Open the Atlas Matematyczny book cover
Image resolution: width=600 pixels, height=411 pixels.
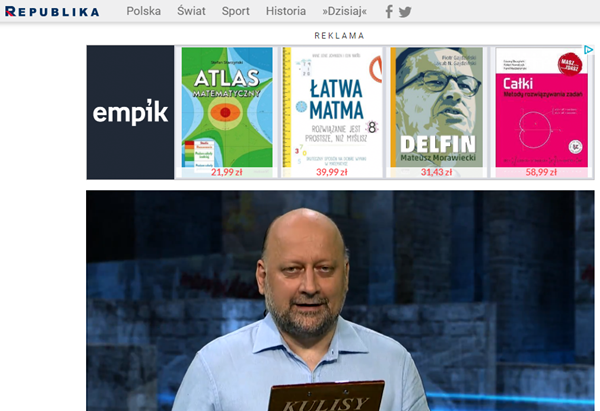pos(227,106)
